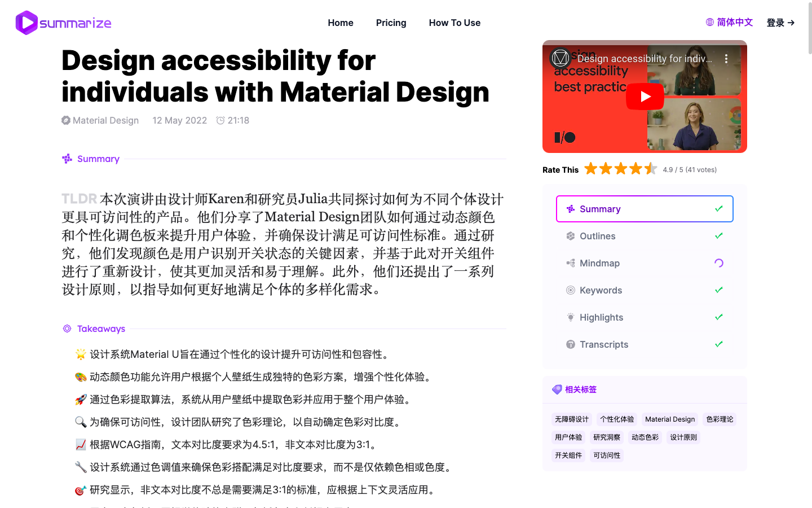Click the 12 May 2022 date

click(x=180, y=120)
